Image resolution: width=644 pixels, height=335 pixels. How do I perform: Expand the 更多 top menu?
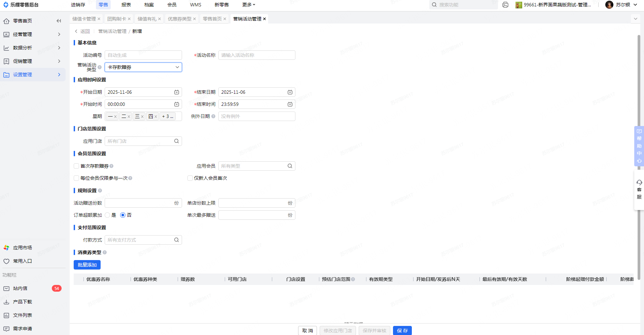click(249, 5)
